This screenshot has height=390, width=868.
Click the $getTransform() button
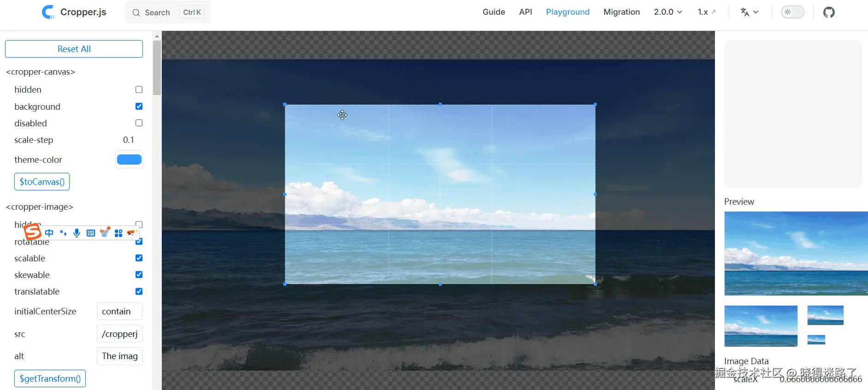pyautogui.click(x=50, y=378)
